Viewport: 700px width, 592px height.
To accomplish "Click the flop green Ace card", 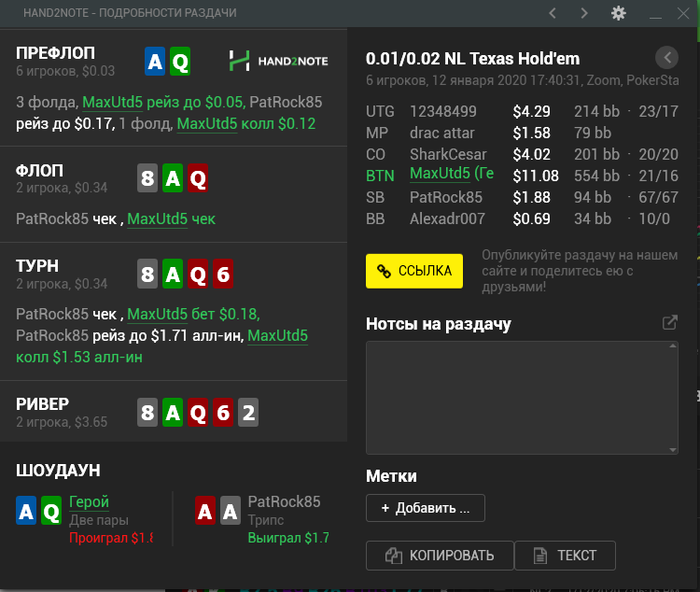I will click(172, 178).
